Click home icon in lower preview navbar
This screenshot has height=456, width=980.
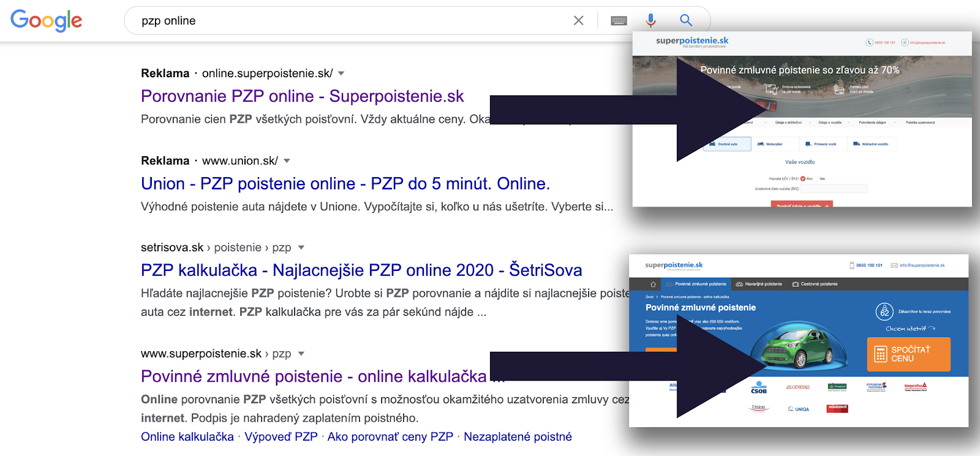[x=653, y=284]
